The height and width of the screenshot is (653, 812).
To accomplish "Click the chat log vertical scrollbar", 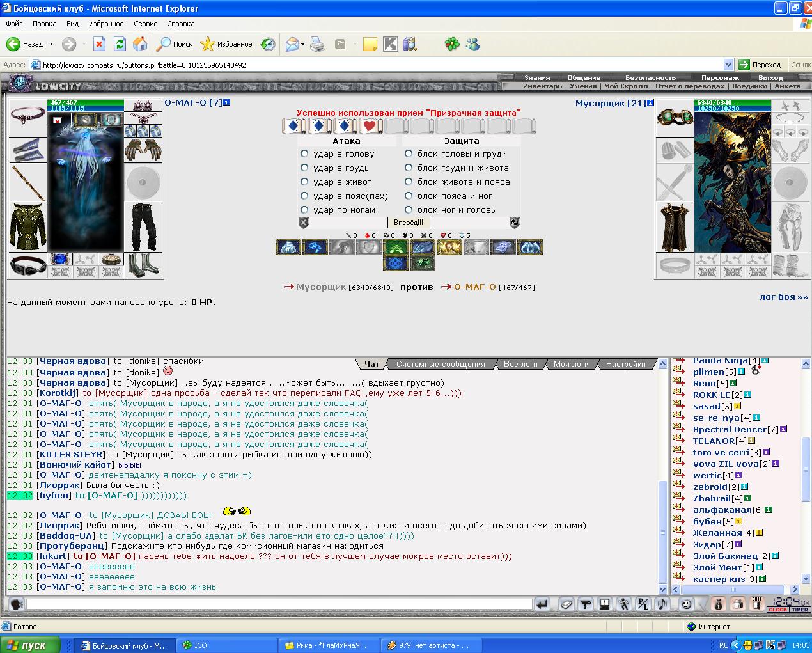I will (x=663, y=476).
